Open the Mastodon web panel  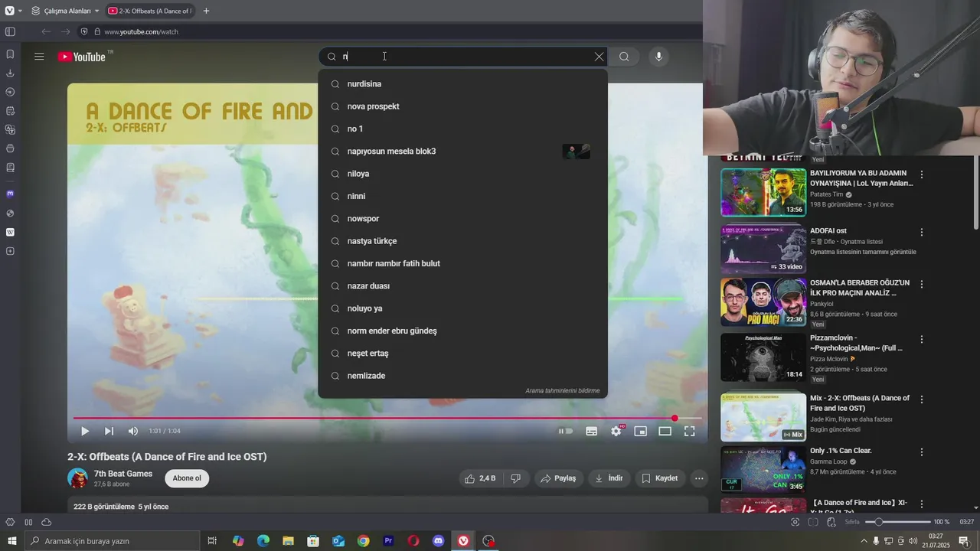[10, 194]
